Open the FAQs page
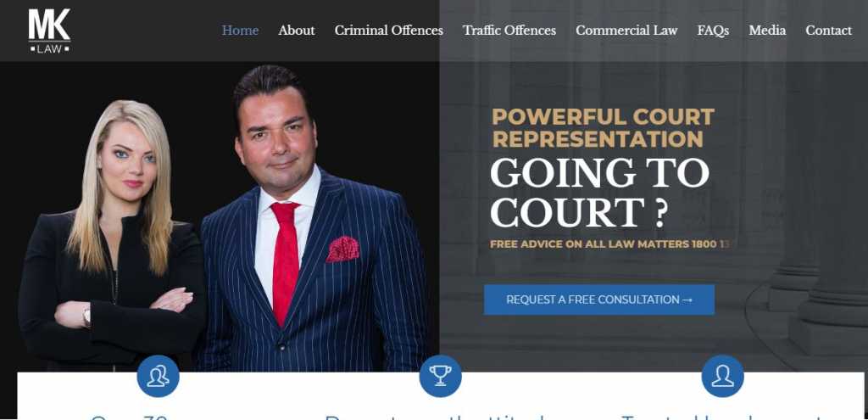The height and width of the screenshot is (420, 868). (x=713, y=31)
